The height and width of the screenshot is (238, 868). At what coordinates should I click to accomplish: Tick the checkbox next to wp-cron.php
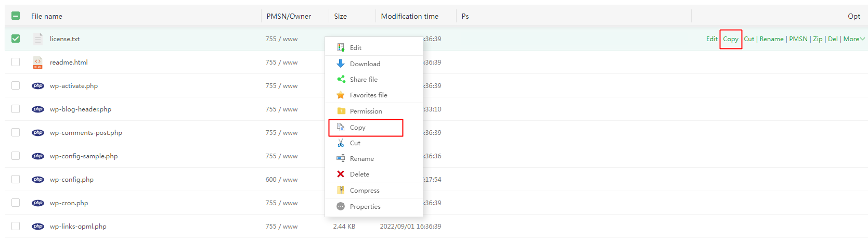click(16, 203)
